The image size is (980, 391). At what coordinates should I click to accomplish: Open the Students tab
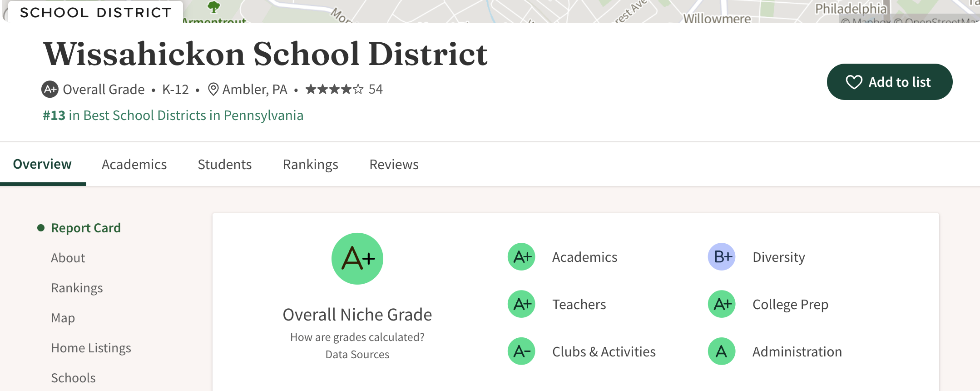(224, 165)
